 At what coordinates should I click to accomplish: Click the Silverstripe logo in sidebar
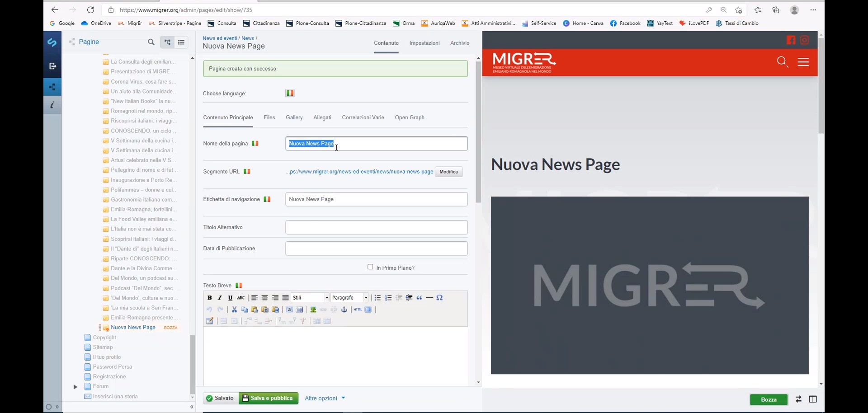tap(52, 42)
